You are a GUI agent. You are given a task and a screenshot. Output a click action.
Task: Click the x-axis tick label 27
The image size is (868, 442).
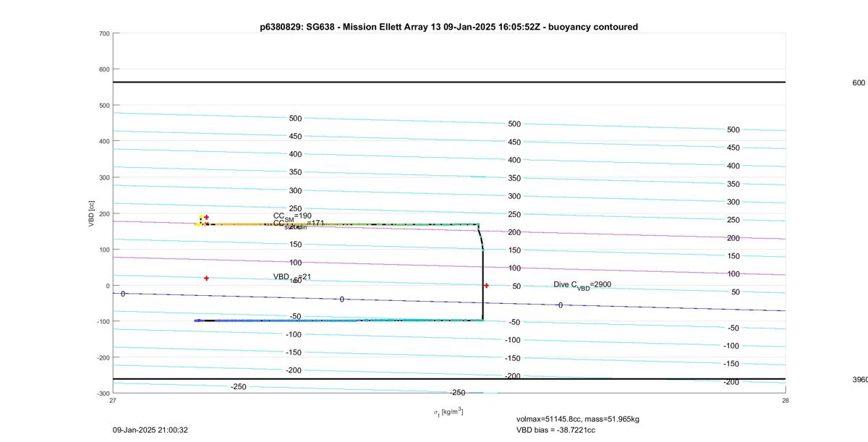(x=113, y=400)
